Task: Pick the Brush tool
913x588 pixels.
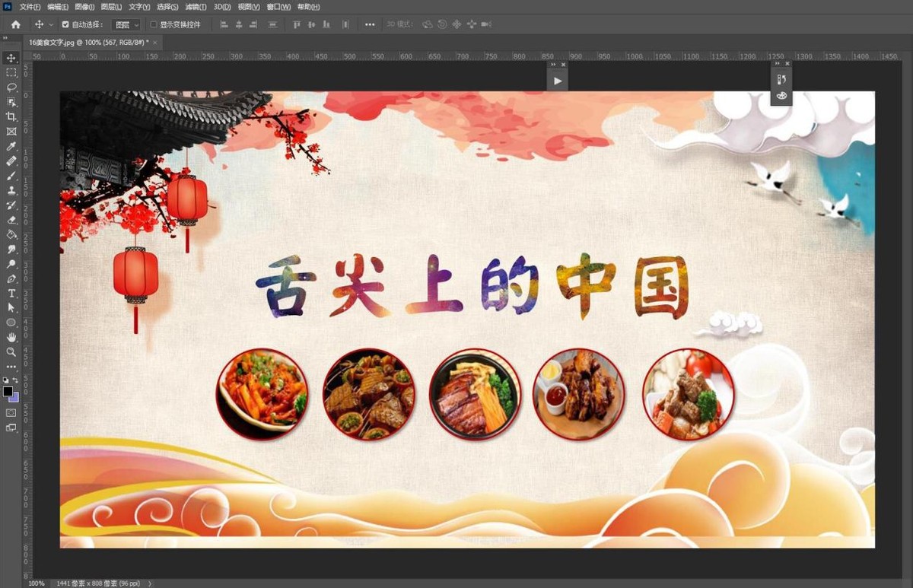Action: click(x=11, y=176)
